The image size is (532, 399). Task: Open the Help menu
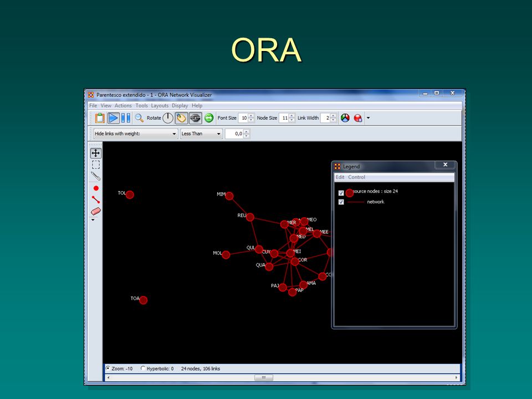[197, 105]
